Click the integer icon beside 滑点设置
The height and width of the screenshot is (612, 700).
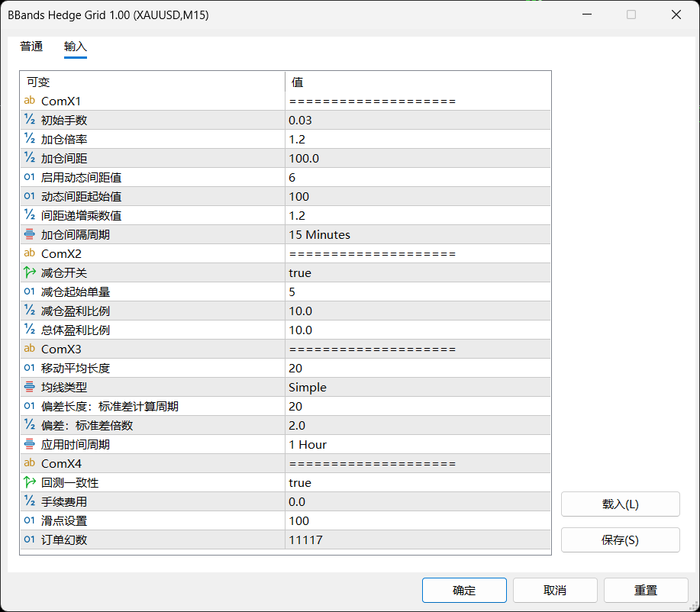pos(30,520)
